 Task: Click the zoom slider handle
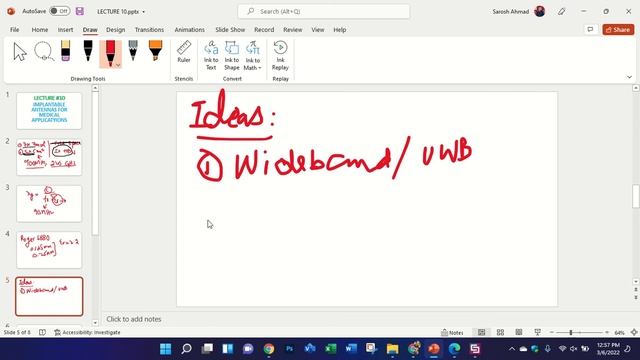click(x=571, y=333)
